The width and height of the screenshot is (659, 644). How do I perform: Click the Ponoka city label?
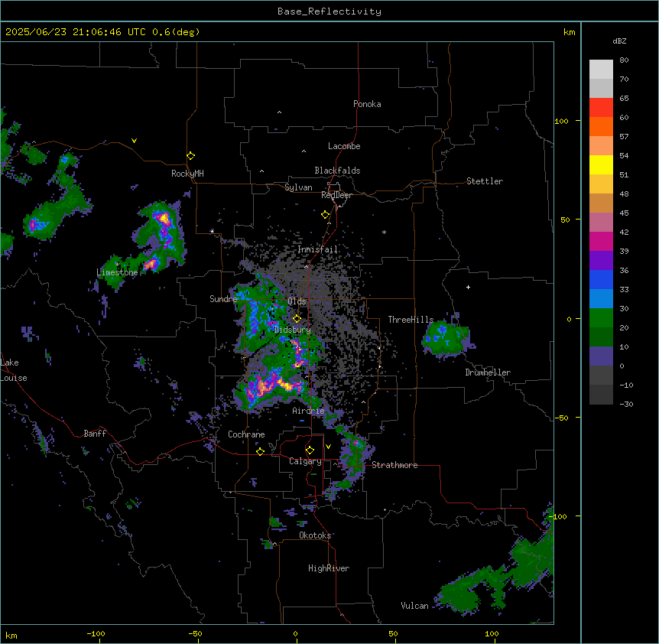[x=367, y=104]
